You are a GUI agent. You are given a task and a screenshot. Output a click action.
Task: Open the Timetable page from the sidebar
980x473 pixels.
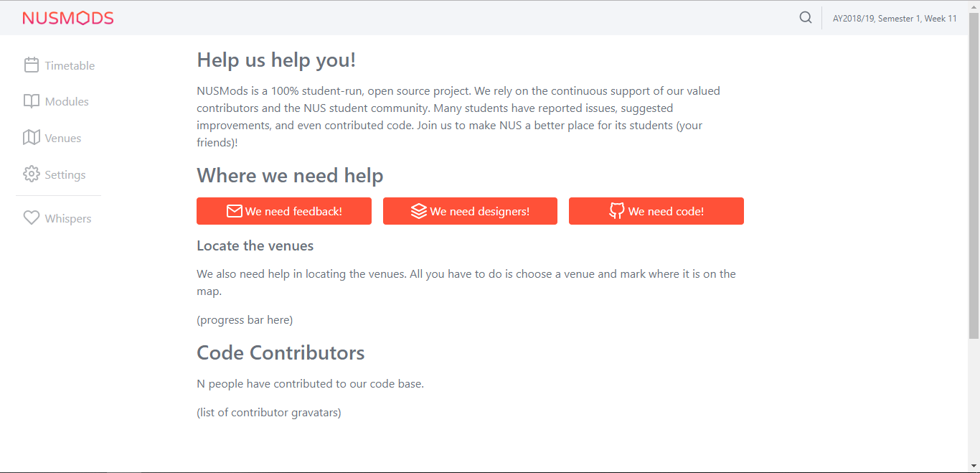pyautogui.click(x=70, y=65)
